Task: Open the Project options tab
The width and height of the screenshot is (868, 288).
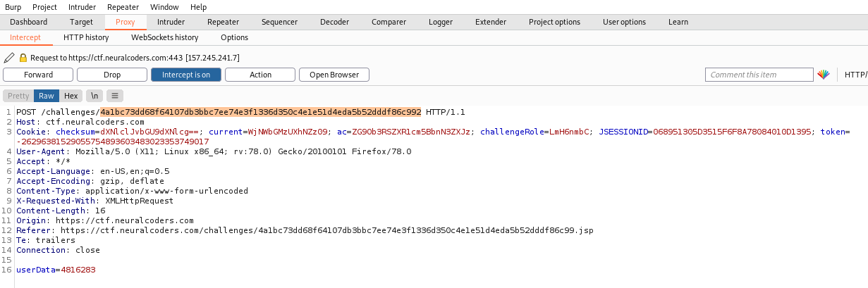Action: coord(554,22)
